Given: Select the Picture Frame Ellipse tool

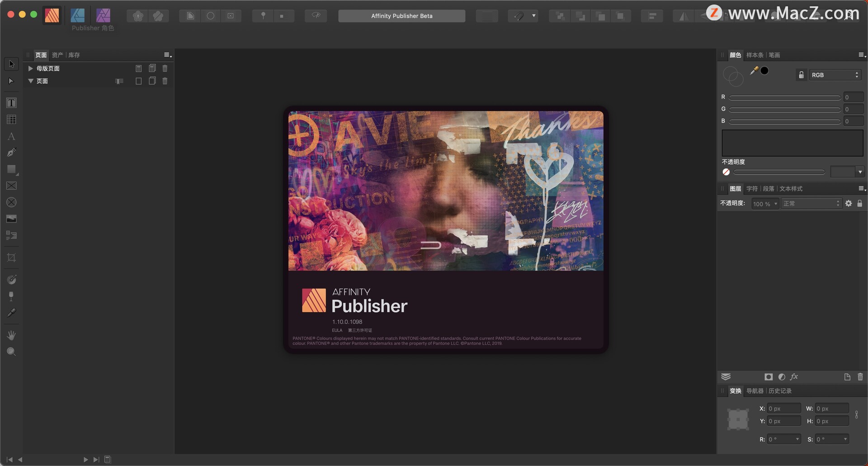Looking at the screenshot, I should point(11,202).
